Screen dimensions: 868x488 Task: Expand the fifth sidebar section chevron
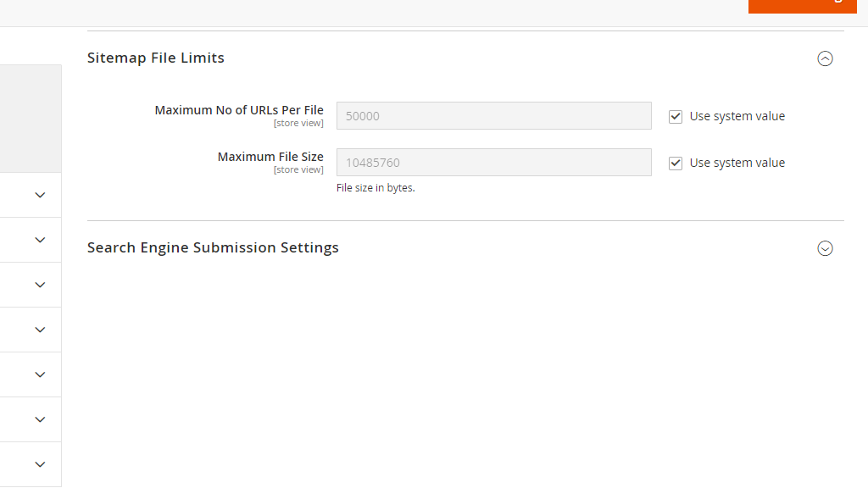click(x=40, y=374)
